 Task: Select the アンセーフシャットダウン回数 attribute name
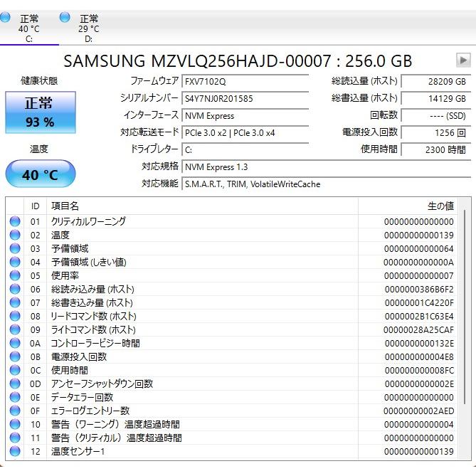pos(102,384)
